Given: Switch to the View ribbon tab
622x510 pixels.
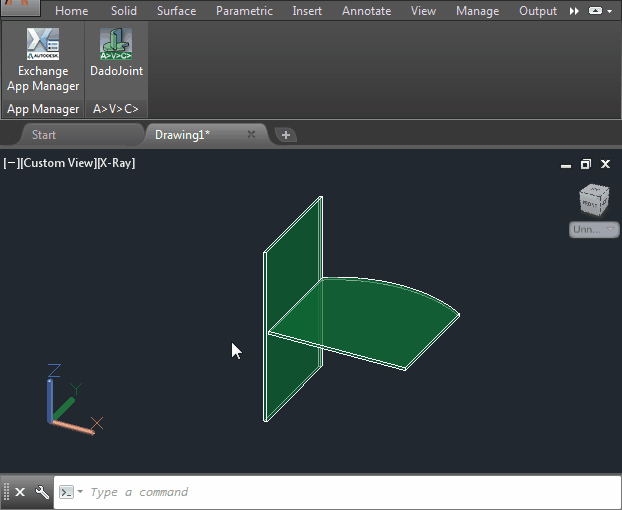Looking at the screenshot, I should point(423,11).
